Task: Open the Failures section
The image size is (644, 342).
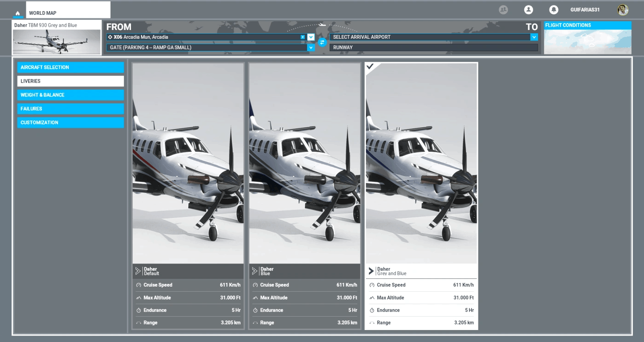Action: (71, 109)
